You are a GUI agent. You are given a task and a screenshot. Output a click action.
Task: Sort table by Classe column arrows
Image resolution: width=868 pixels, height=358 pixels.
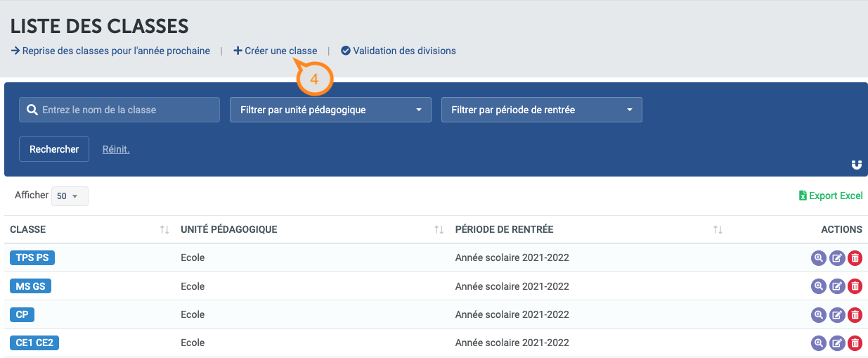coord(164,230)
